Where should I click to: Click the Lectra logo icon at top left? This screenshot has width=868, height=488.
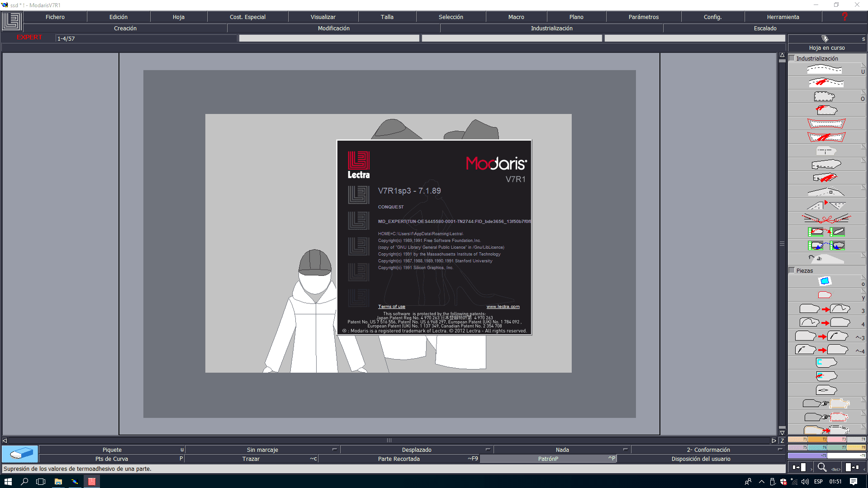tap(12, 21)
